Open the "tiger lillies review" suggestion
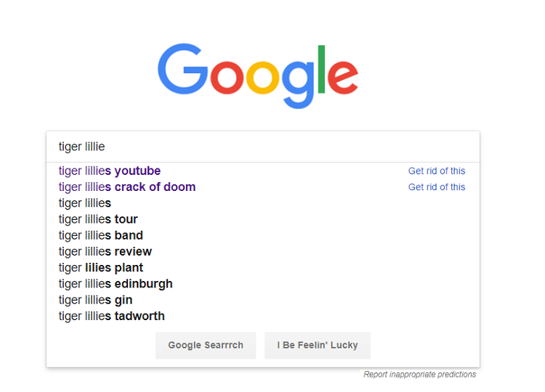 [x=105, y=251]
